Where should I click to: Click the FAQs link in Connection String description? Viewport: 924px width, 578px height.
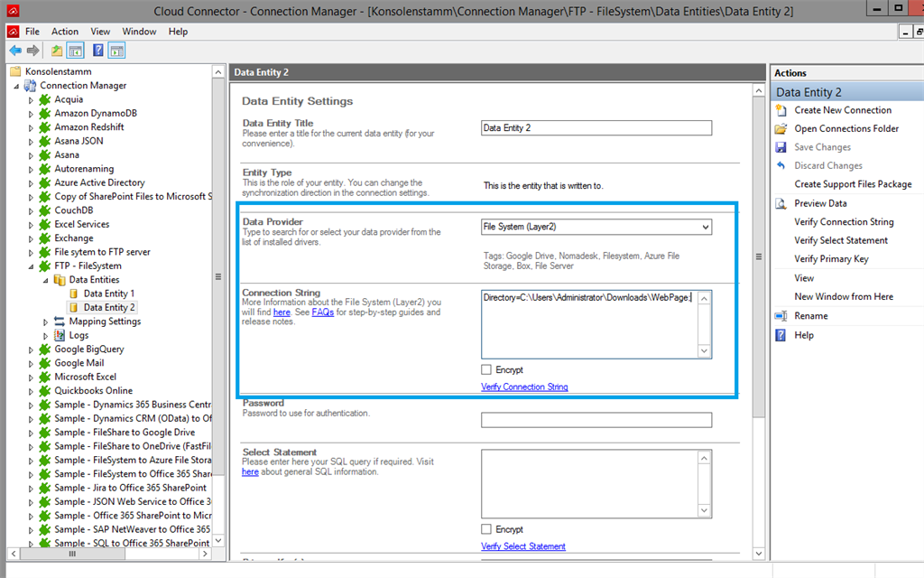(323, 312)
